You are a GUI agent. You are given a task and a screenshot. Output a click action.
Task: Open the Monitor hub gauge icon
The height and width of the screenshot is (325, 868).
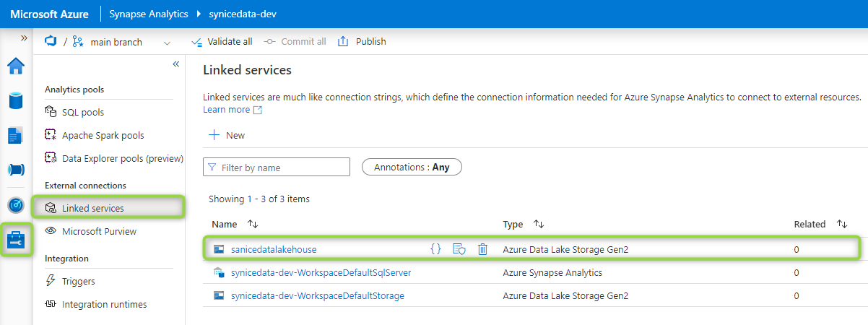click(x=16, y=205)
